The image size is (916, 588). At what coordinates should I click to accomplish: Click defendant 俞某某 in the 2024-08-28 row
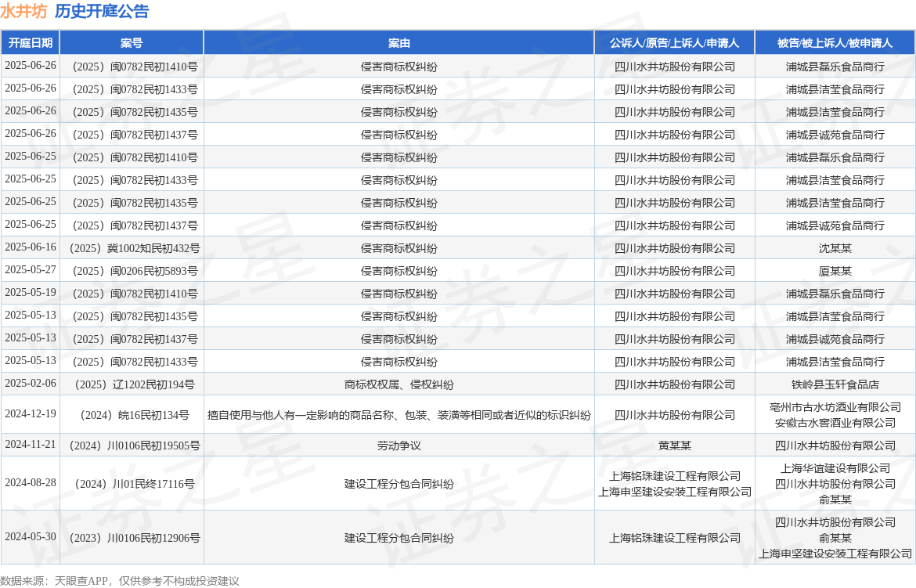tap(835, 500)
